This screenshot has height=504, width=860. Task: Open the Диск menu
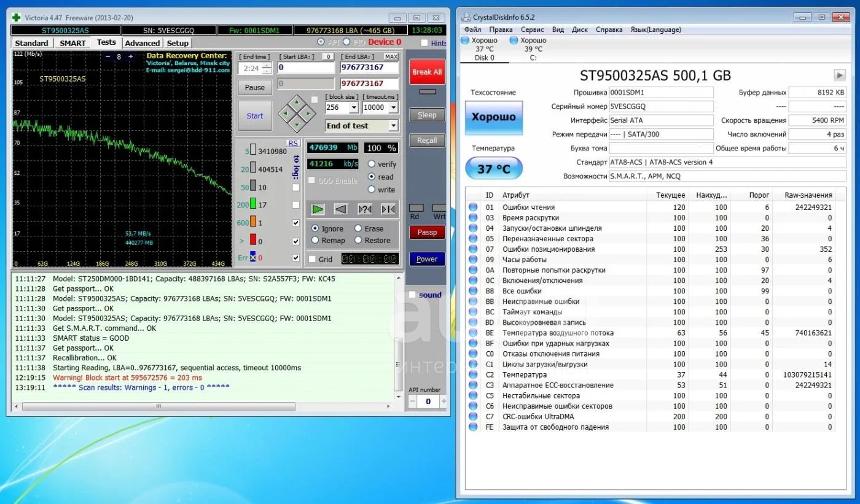pos(579,29)
